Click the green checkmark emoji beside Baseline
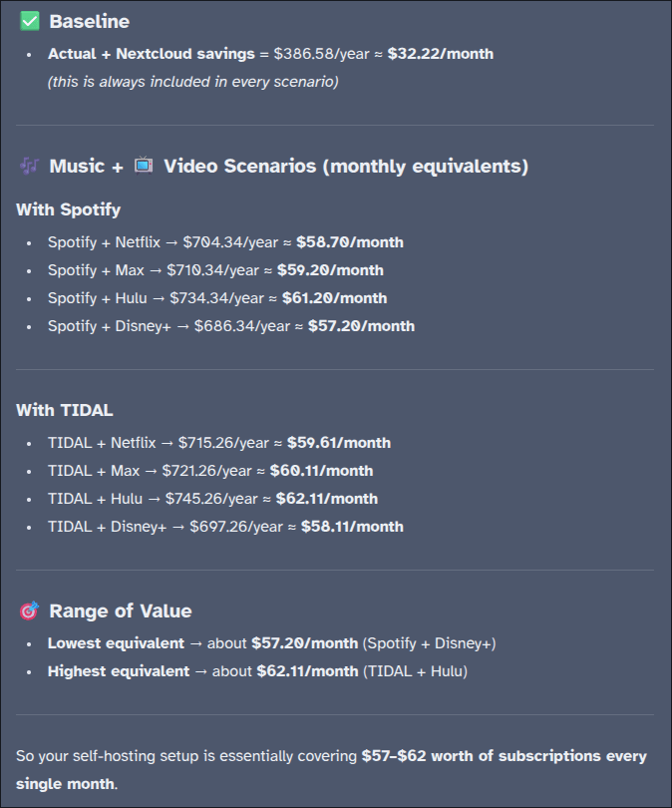Viewport: 672px width, 808px height. [29, 21]
